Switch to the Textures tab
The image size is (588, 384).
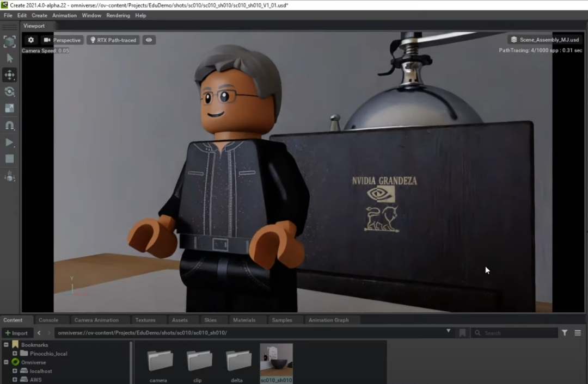click(x=145, y=320)
